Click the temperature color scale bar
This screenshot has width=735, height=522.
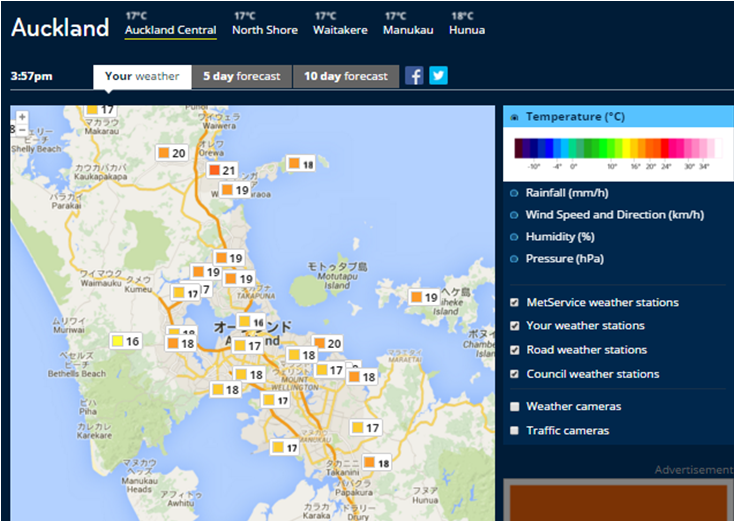[x=612, y=149]
